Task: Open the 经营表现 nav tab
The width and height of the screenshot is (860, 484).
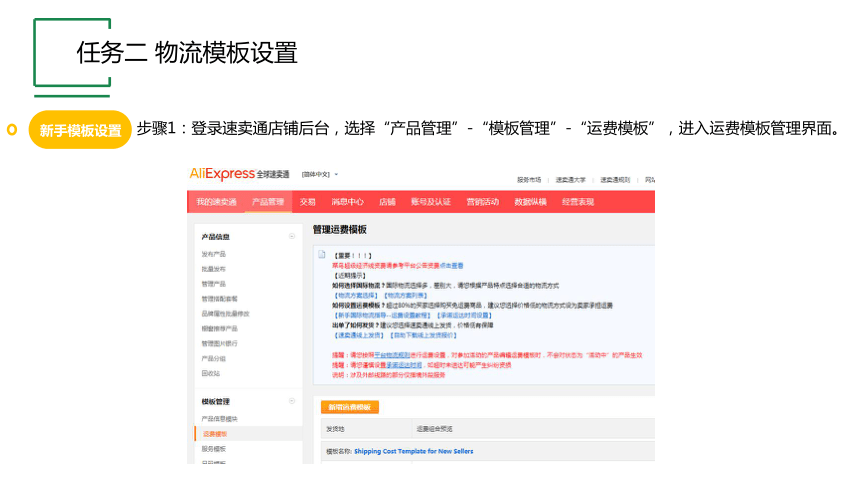Action: [578, 202]
